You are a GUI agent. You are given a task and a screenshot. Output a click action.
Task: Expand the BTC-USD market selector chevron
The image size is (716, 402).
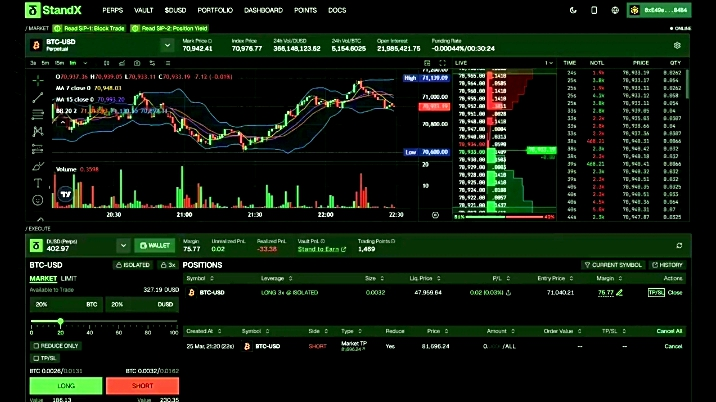[x=167, y=45]
